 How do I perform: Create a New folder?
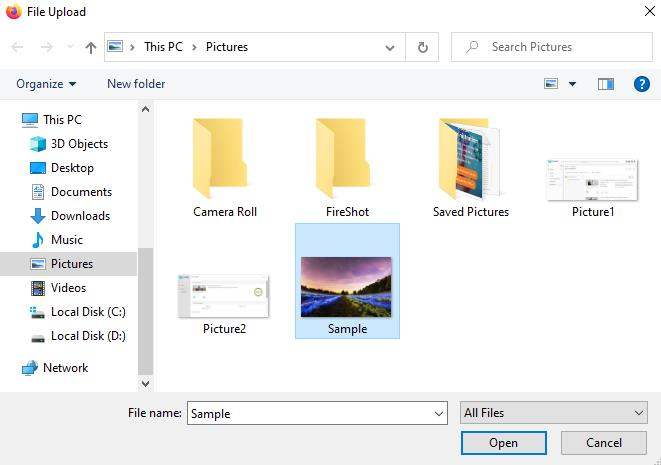(x=136, y=84)
